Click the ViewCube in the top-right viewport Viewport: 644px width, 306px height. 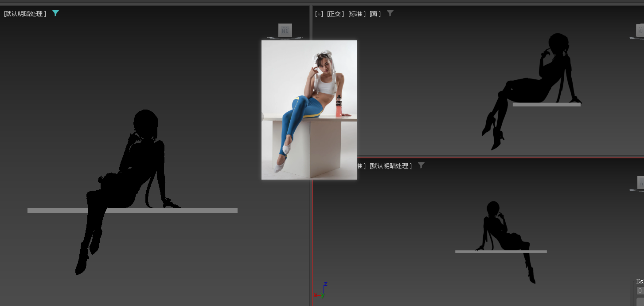coord(640,31)
